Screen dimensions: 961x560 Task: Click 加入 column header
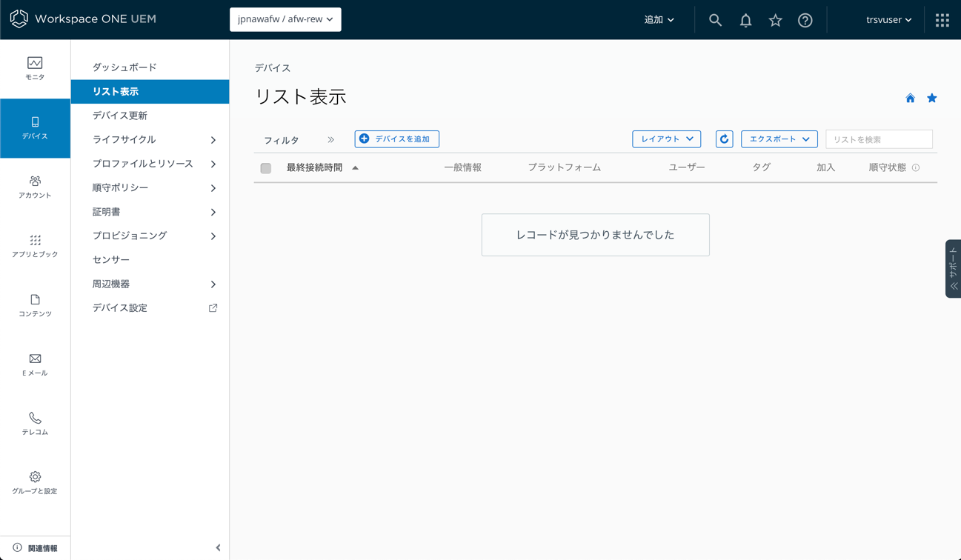click(825, 167)
